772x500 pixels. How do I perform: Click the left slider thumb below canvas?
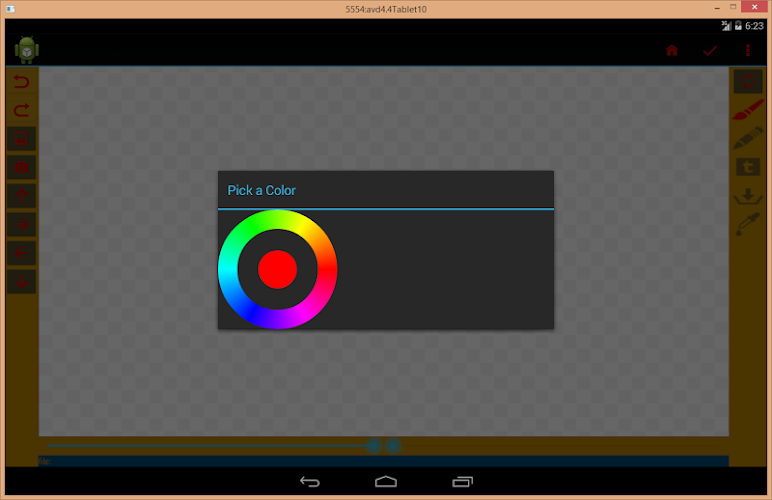[374, 446]
